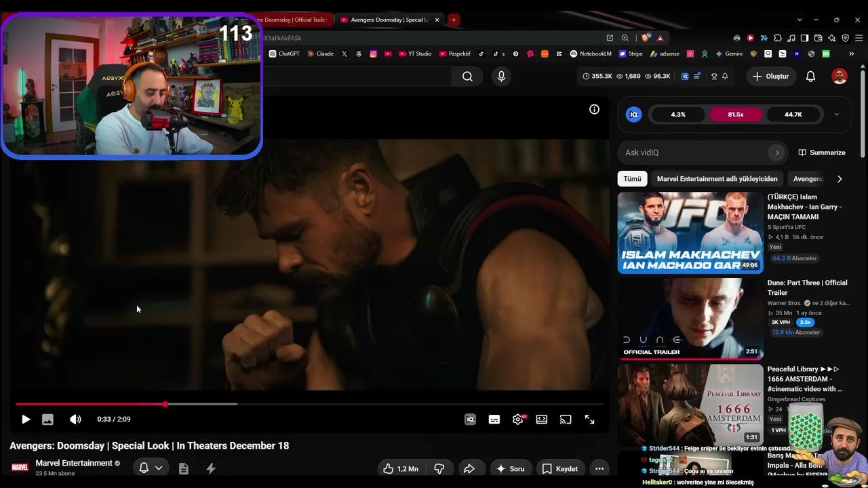Image resolution: width=868 pixels, height=488 pixels.
Task: Open the Marvel Entertainment channel name link
Action: coord(74,464)
